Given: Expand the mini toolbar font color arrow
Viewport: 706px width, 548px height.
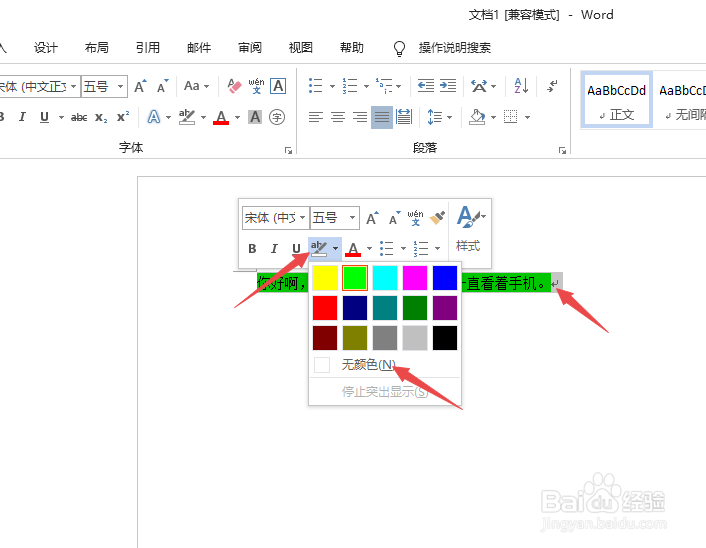Looking at the screenshot, I should click(369, 249).
